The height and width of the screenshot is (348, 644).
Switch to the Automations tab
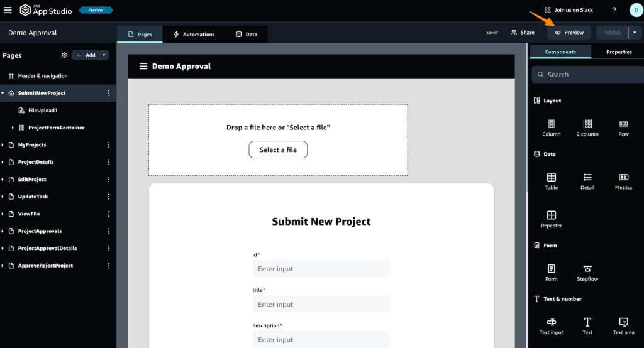[x=194, y=35]
